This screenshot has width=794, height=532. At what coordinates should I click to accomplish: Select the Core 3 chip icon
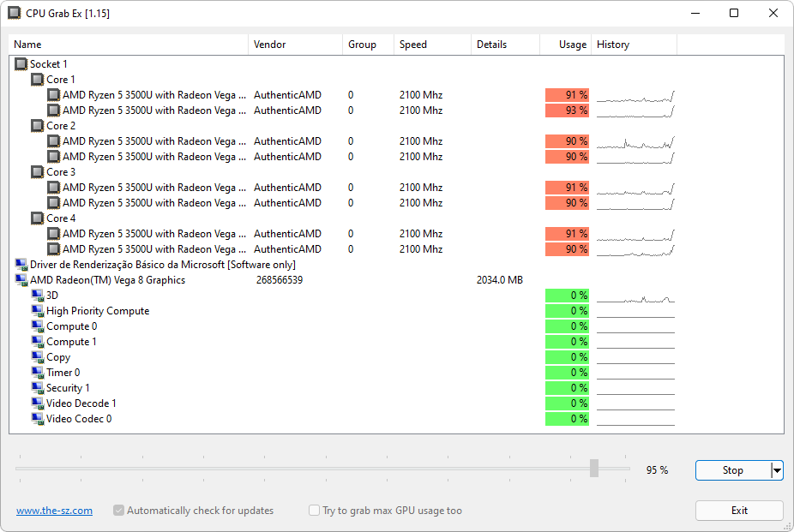tap(38, 172)
